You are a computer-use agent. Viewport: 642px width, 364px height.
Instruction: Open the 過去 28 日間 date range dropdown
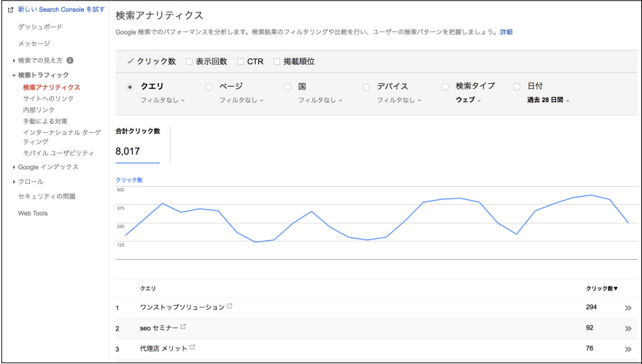click(548, 100)
